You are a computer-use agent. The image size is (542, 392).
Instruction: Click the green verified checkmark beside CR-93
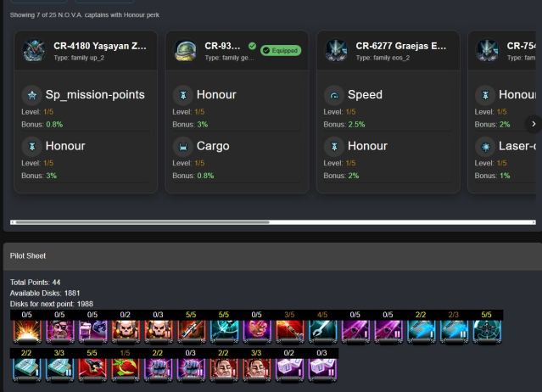point(252,46)
